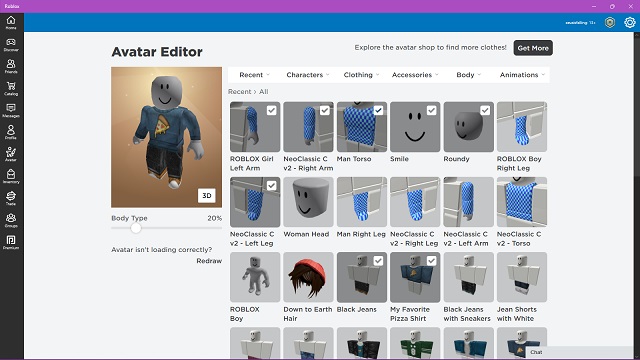This screenshot has width=640, height=360.
Task: Select the ROBLOX Boy character thumbnail
Action: coord(255,277)
